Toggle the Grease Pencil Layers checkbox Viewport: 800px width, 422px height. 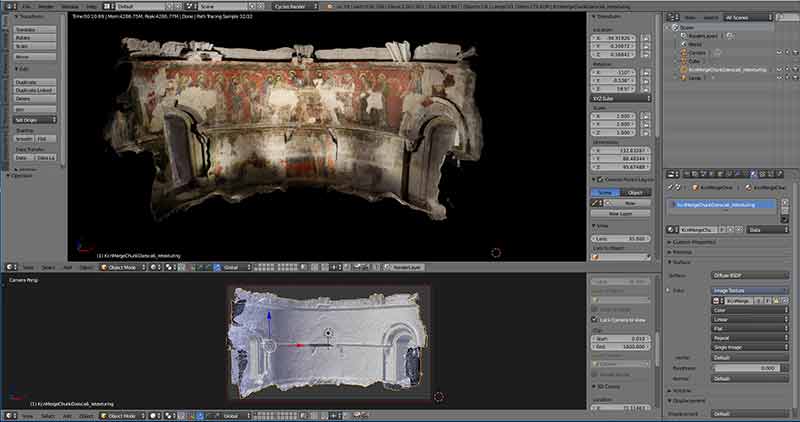[x=601, y=180]
